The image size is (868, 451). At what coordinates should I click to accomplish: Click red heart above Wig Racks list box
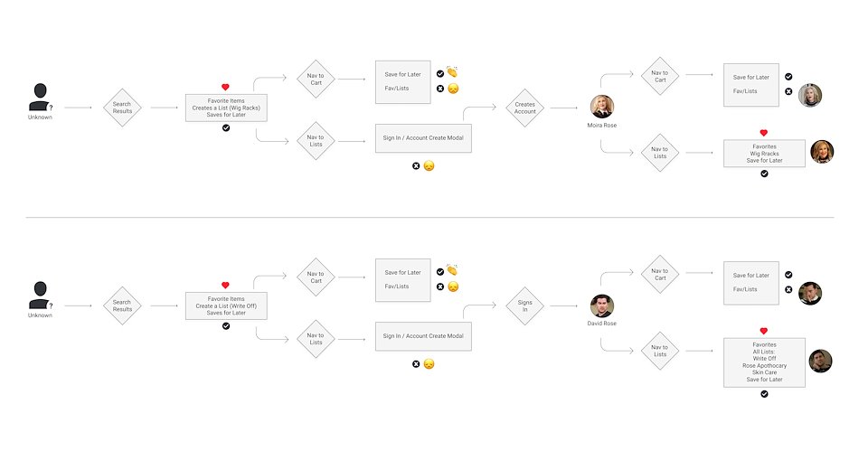click(225, 87)
